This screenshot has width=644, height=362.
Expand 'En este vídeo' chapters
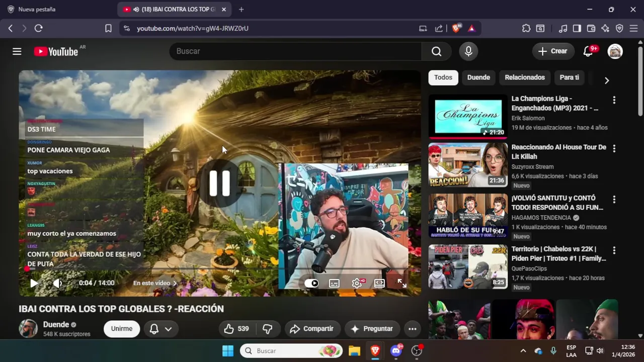point(155,283)
